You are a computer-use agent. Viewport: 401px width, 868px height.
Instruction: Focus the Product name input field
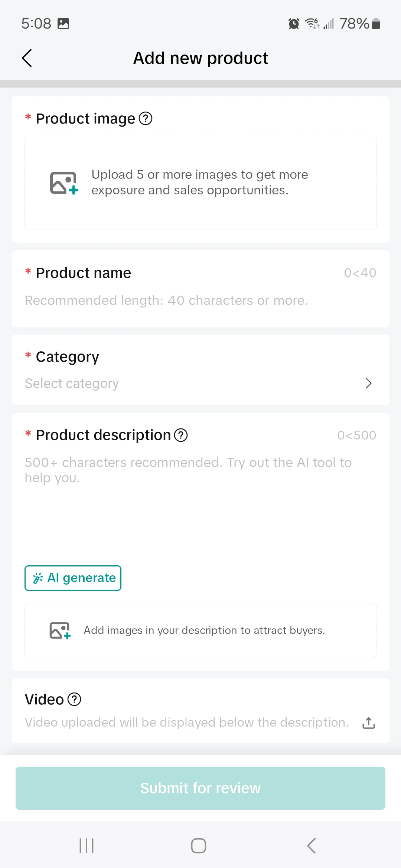[x=166, y=300]
